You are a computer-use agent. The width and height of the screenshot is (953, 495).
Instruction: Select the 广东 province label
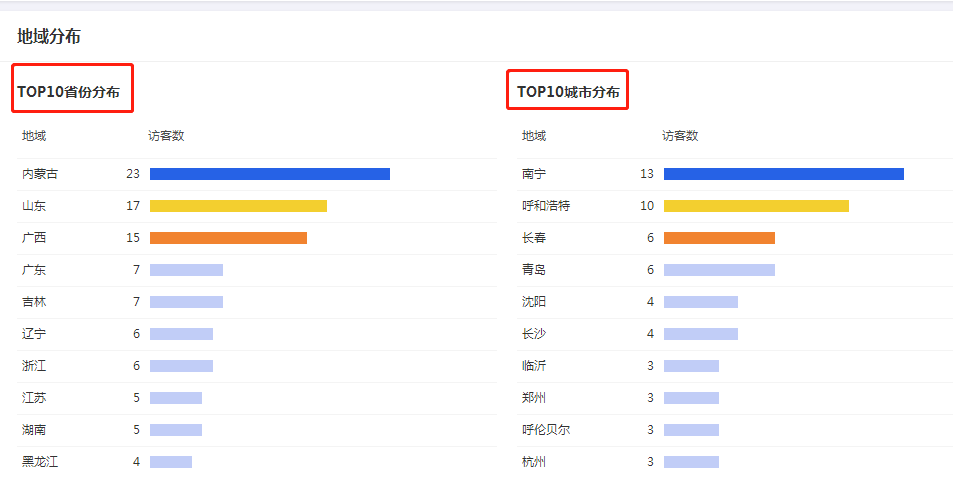pyautogui.click(x=34, y=270)
